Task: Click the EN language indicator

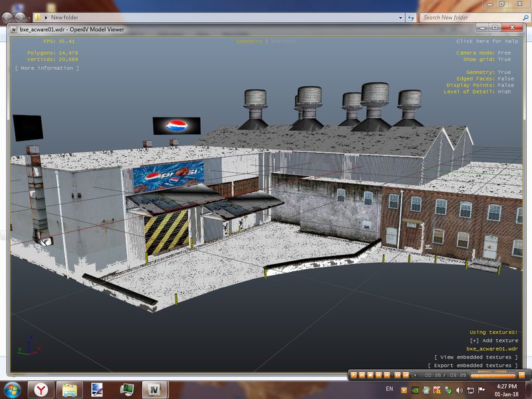Action: click(389, 389)
